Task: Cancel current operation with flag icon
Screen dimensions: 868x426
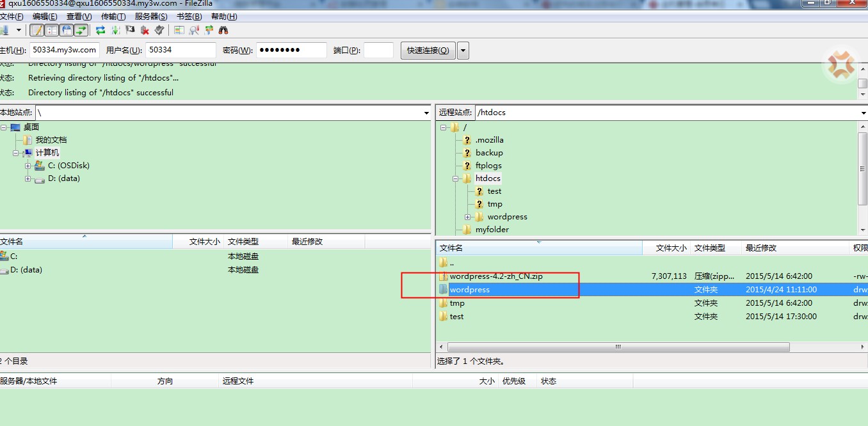Action: 131,30
